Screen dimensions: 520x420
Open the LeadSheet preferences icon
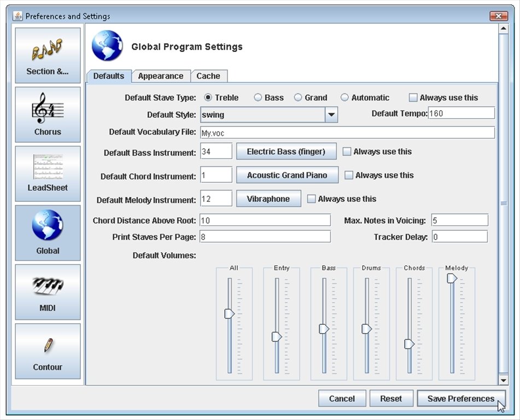48,173
